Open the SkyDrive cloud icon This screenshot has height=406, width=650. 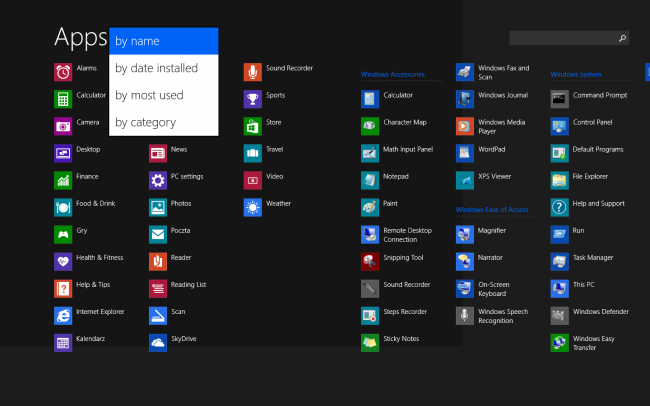158,343
